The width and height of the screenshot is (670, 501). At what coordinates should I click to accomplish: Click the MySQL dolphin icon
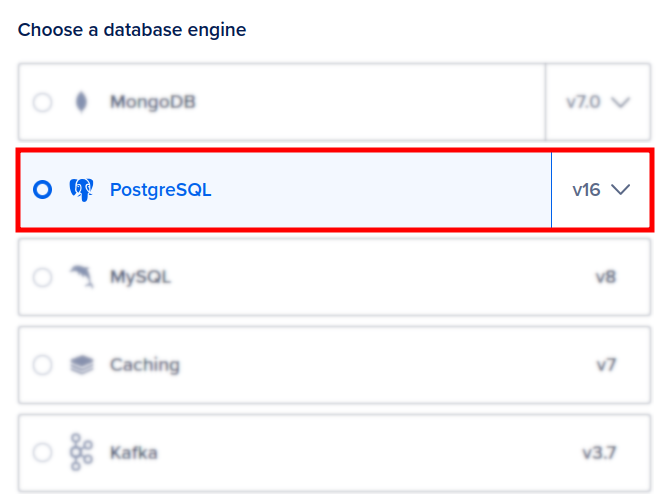(x=81, y=277)
